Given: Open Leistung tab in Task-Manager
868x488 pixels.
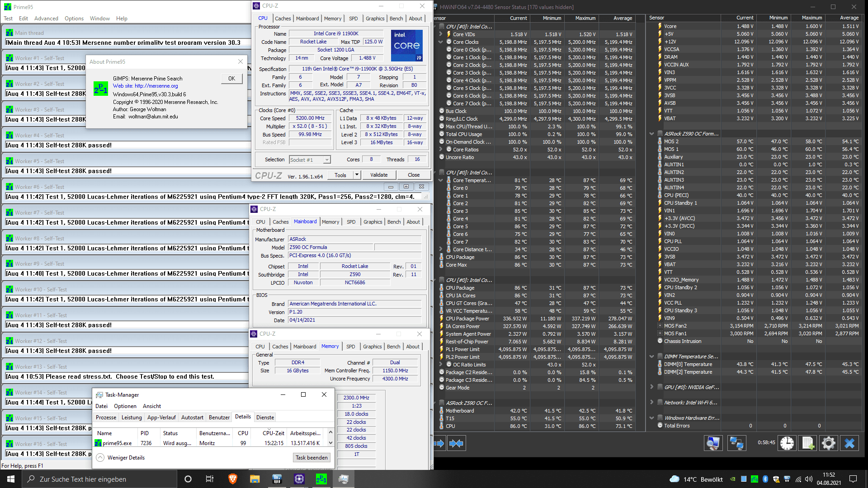Looking at the screenshot, I should (x=132, y=417).
